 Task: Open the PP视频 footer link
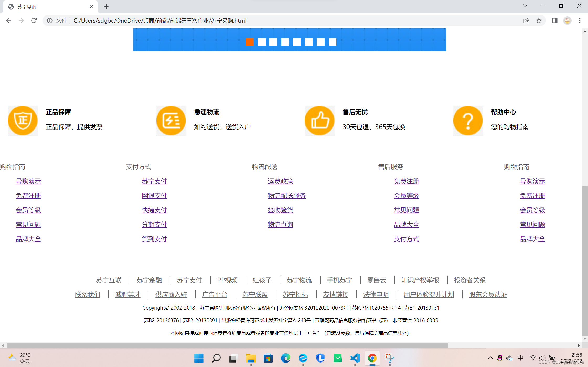click(x=227, y=280)
